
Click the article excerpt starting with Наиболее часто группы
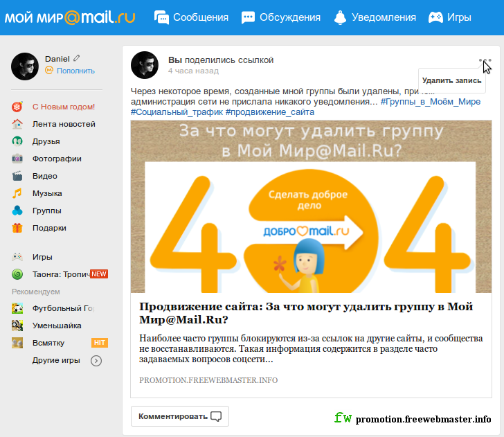point(311,348)
